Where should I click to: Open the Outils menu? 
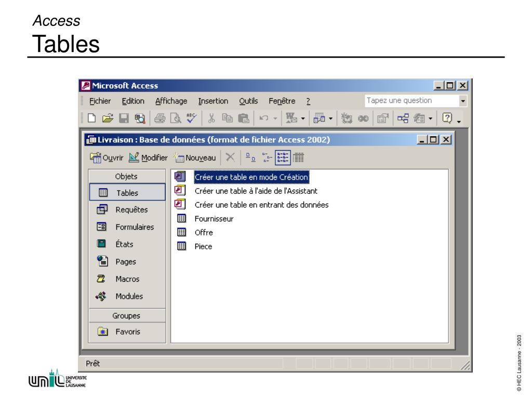coord(248,101)
